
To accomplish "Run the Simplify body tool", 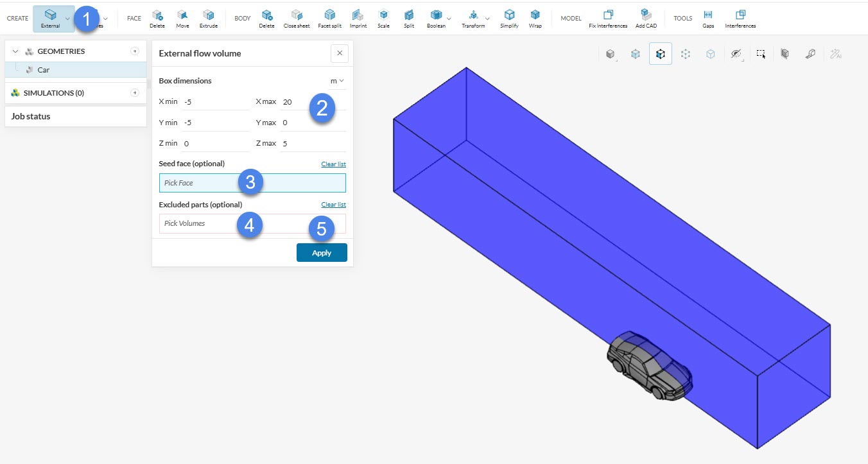I will coord(509,19).
